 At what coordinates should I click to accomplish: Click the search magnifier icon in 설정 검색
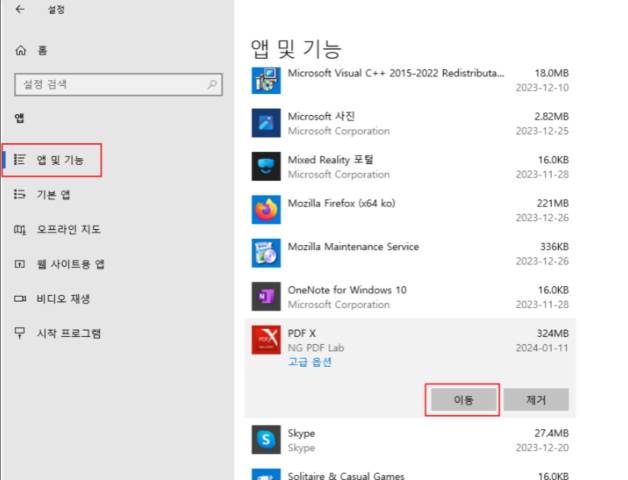tap(212, 85)
